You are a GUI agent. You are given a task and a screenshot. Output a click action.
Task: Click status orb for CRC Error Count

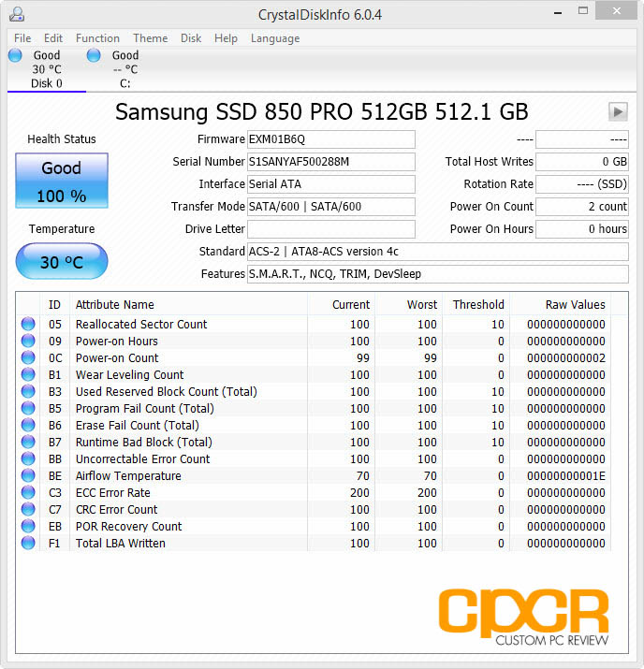28,509
